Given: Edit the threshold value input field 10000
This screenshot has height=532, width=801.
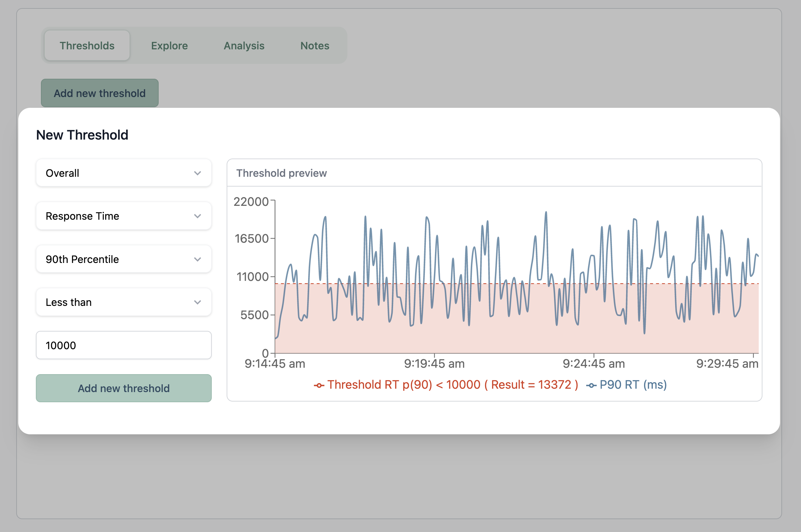Looking at the screenshot, I should [123, 345].
